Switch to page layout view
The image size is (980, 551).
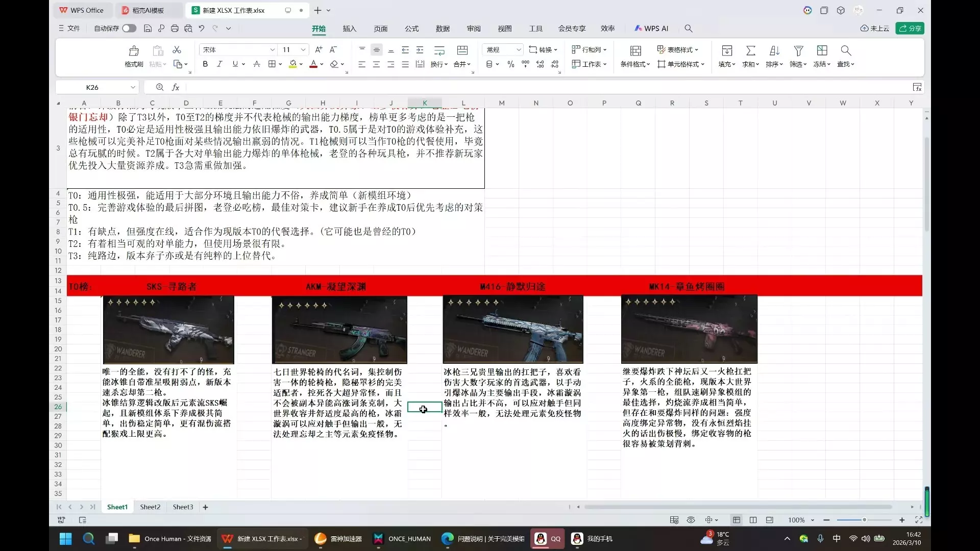pyautogui.click(x=769, y=520)
